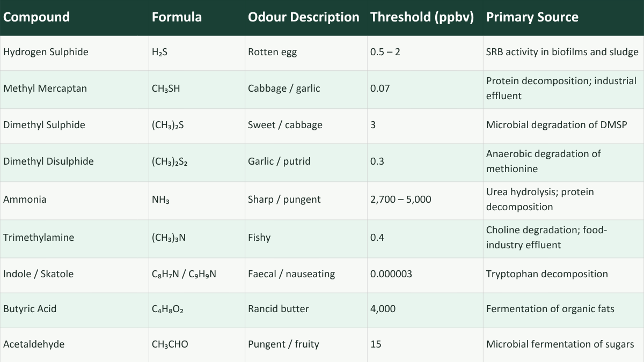Image resolution: width=644 pixels, height=362 pixels.
Task: Select the Odour Description header cell
Action: pyautogui.click(x=303, y=17)
